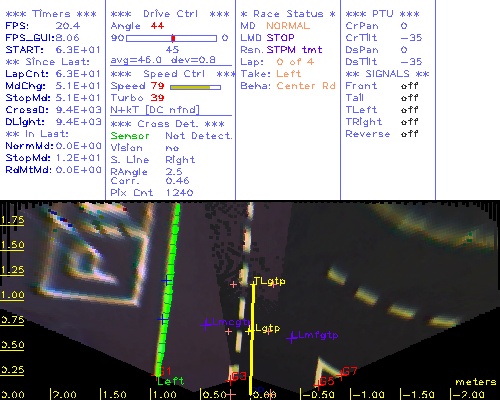This screenshot has height=400, width=500.
Task: Click the NORMAL mode value
Action: coord(288,26)
